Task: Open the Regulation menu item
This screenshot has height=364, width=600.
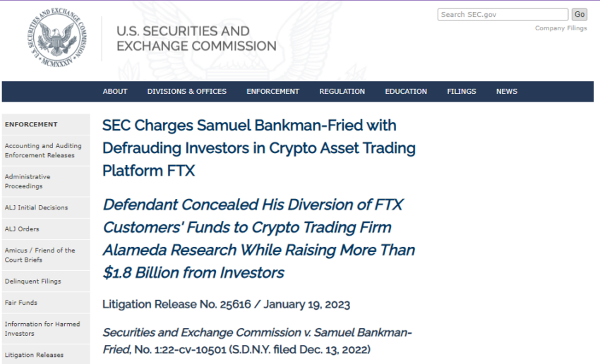Action: [342, 92]
